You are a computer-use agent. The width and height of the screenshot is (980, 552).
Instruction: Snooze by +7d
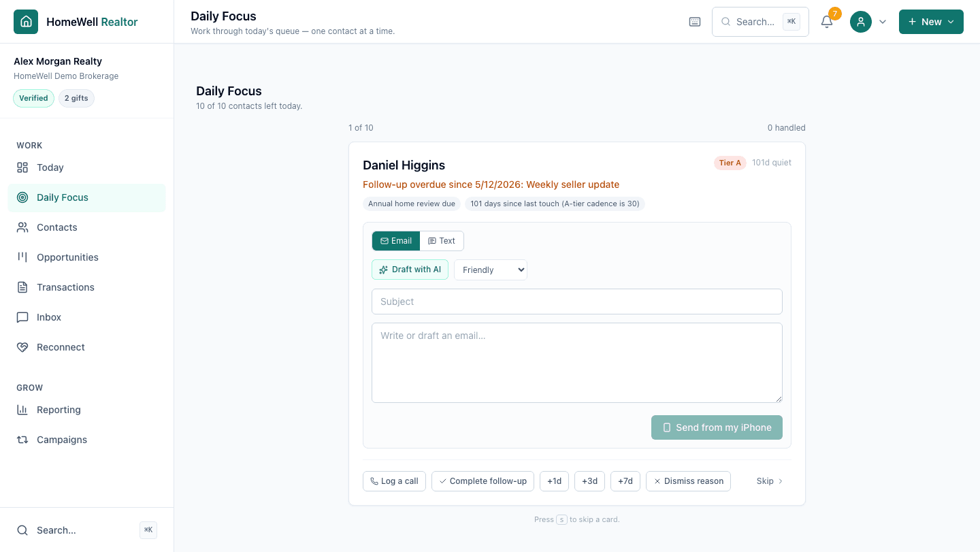[x=625, y=481]
